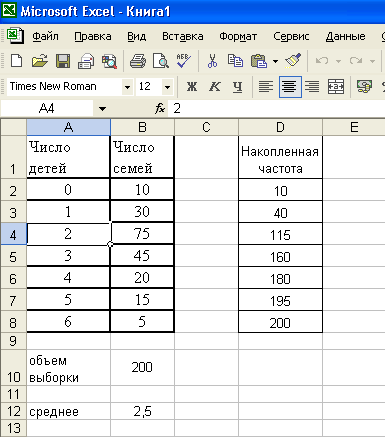
Task: Click the Times New Roman font field
Action: click(64, 87)
